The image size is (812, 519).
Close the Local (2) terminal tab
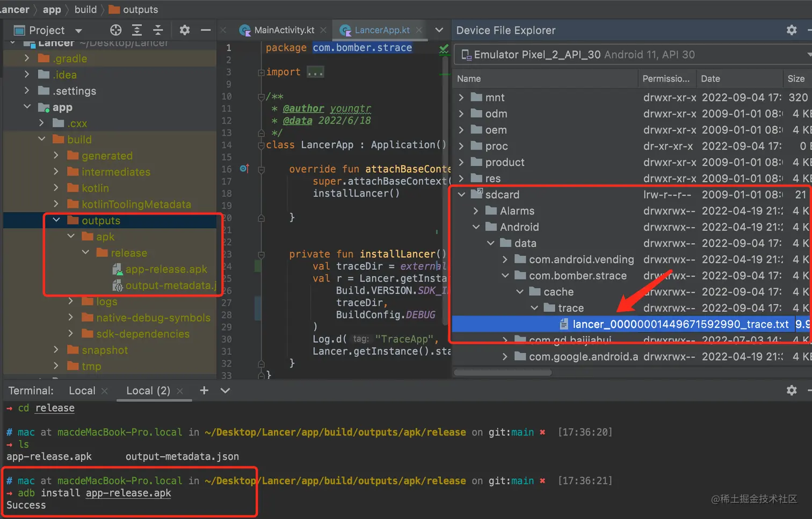tap(180, 391)
